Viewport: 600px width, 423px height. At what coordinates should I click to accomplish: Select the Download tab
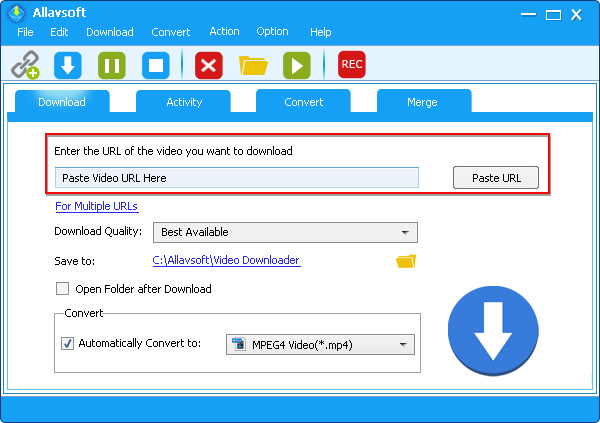tap(62, 102)
